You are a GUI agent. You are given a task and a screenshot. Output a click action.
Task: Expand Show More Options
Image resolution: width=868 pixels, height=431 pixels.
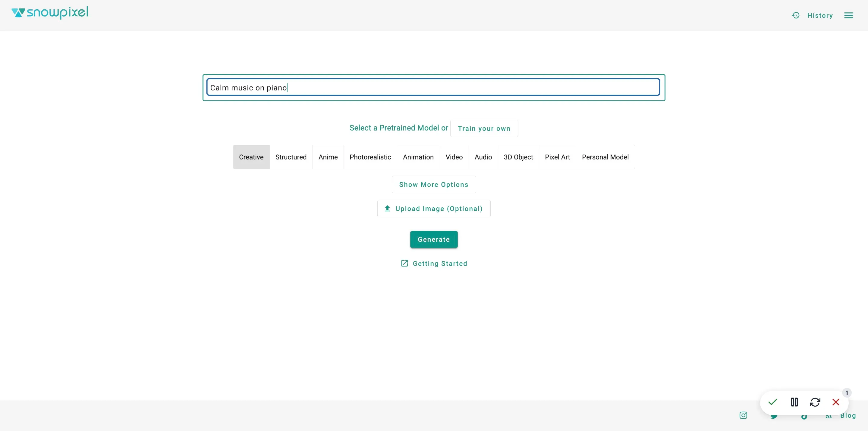[x=434, y=184]
